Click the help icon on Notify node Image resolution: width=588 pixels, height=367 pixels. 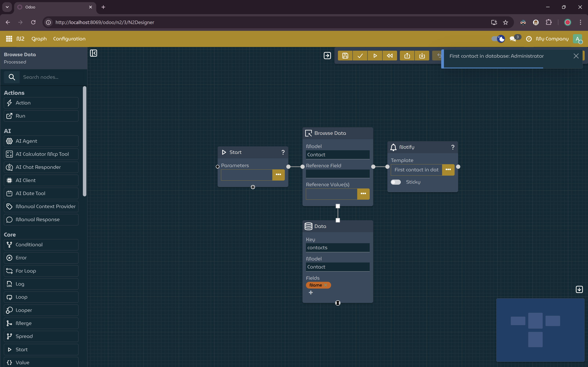(453, 147)
